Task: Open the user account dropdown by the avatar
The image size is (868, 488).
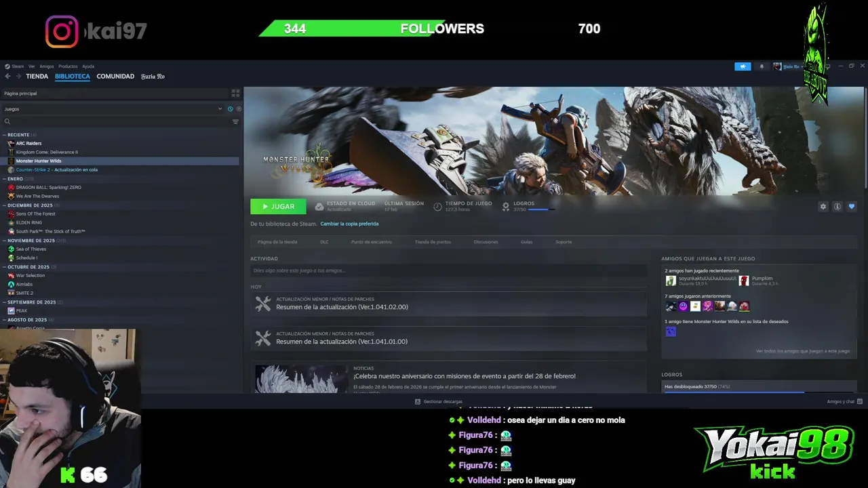Action: (x=789, y=66)
